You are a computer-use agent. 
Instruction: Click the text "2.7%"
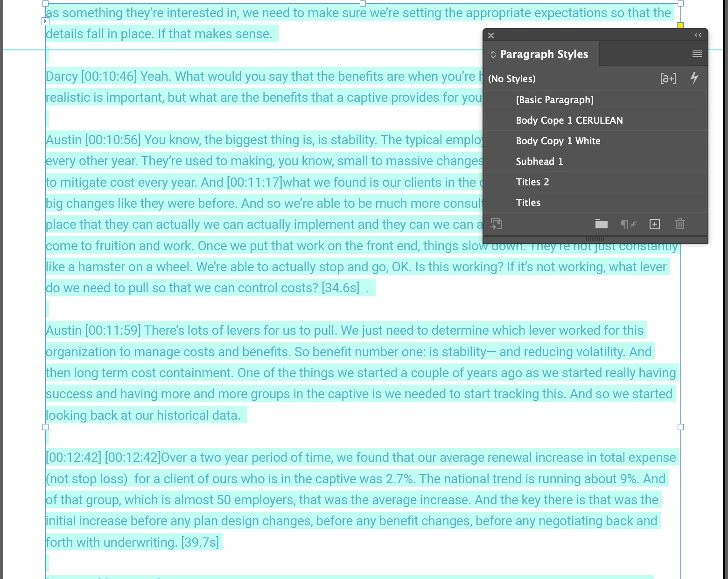pos(400,479)
